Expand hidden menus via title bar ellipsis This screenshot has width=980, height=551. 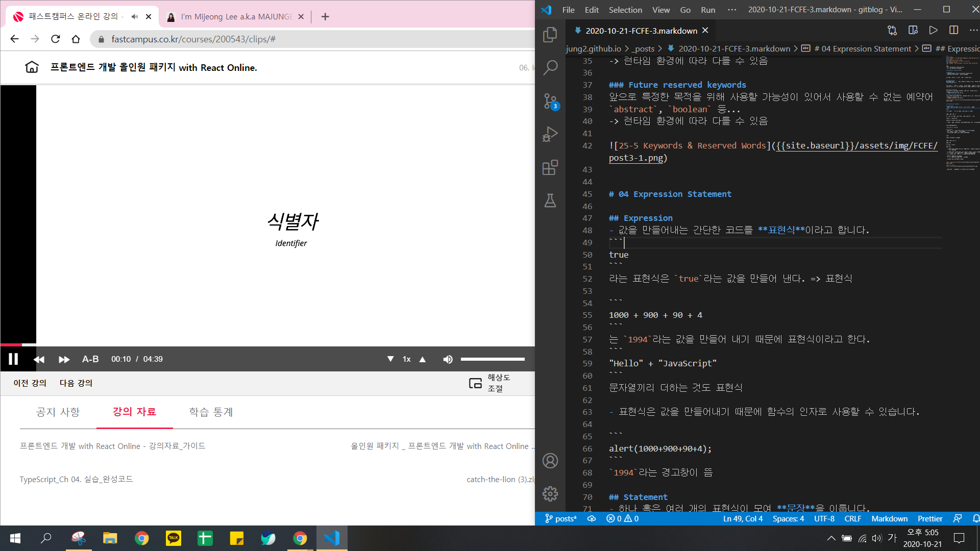(732, 10)
